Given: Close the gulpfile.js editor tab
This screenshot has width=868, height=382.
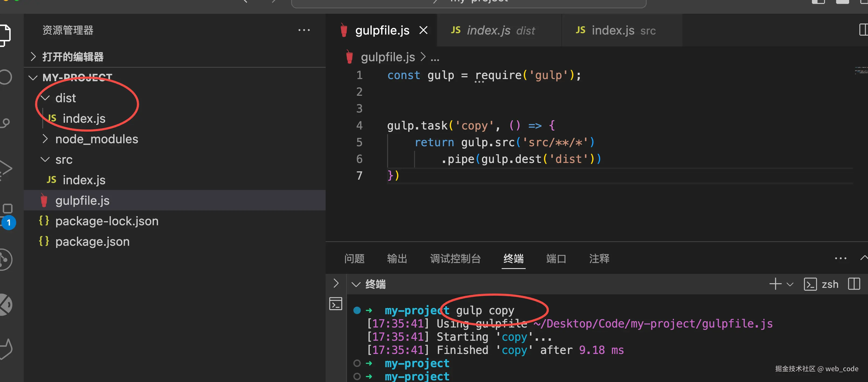Looking at the screenshot, I should point(423,30).
